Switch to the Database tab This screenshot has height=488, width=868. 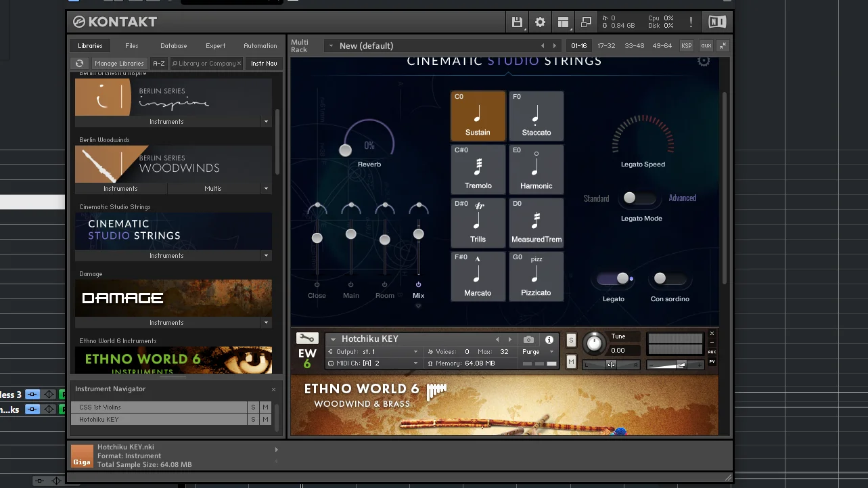pos(174,46)
